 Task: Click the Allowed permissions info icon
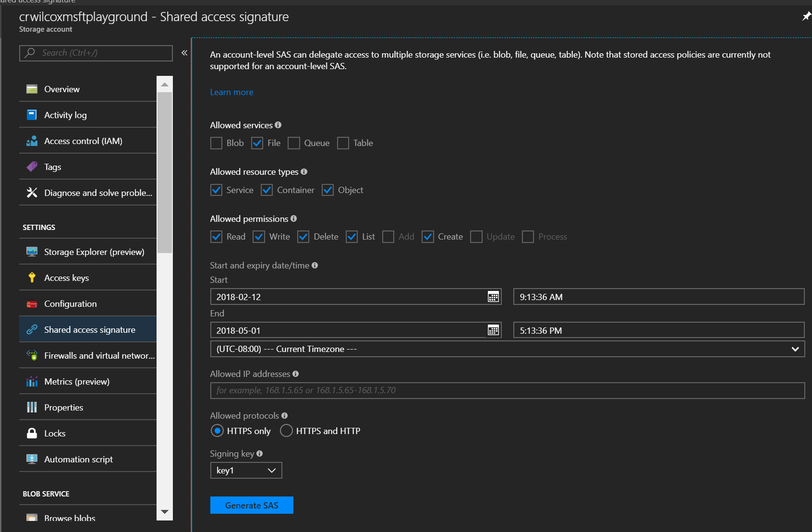tap(293, 218)
